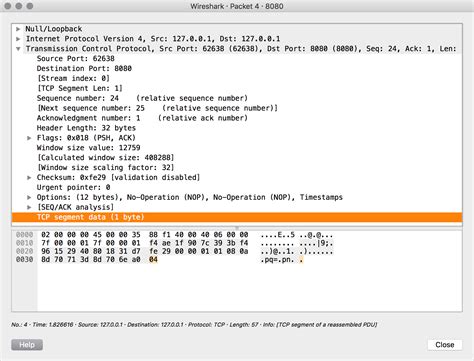This screenshot has width=474, height=361.
Task: Select the [TCP Segment Len: 1] row
Action: pyautogui.click(x=237, y=88)
